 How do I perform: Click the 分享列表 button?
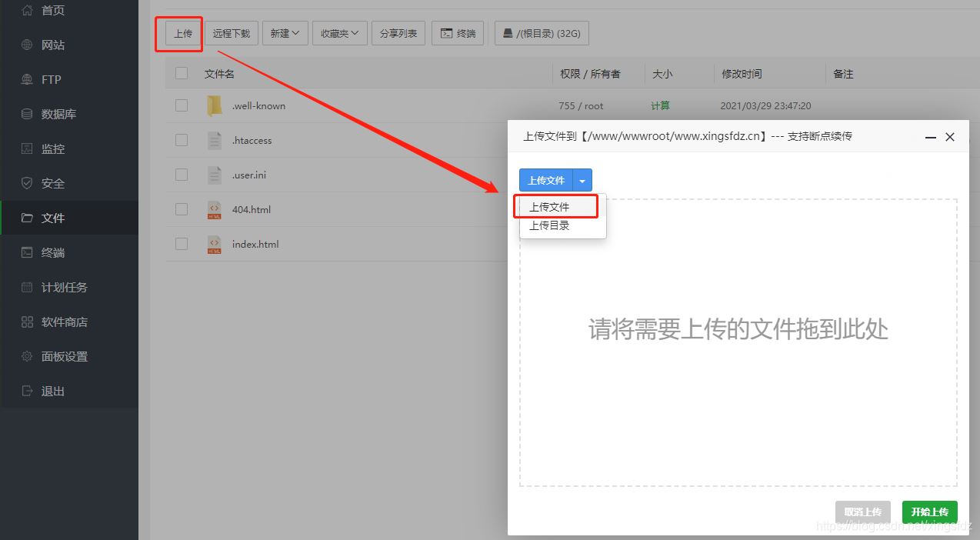[398, 33]
